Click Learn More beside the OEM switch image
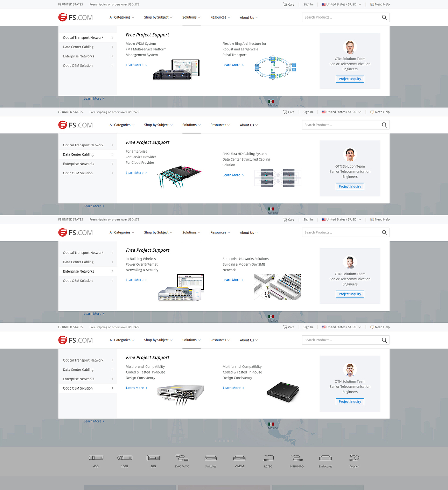Image resolution: width=448 pixels, height=490 pixels. [x=136, y=388]
